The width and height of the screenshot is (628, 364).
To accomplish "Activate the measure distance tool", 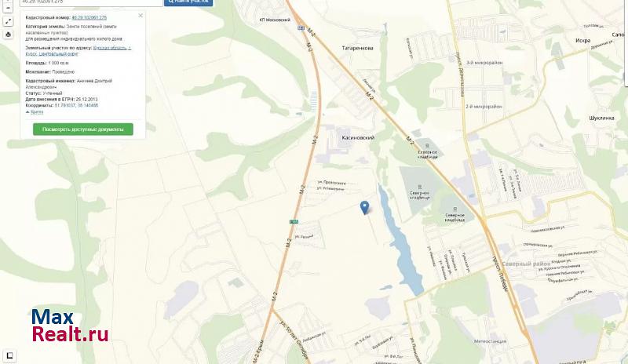I will coord(8,22).
